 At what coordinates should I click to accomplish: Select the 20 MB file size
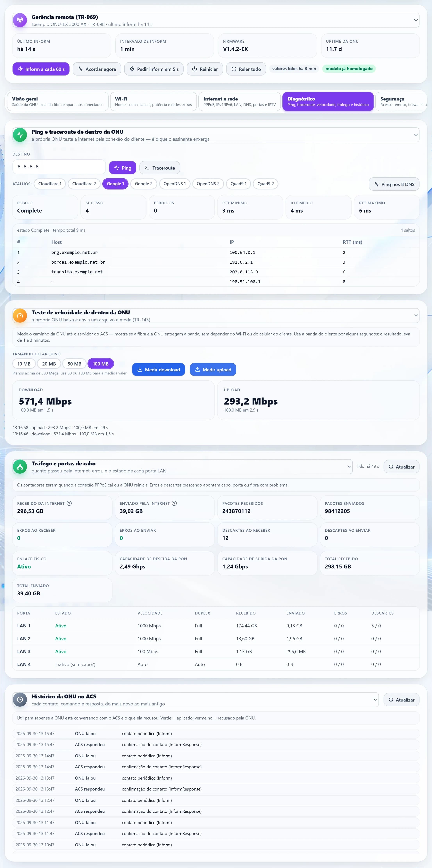click(x=49, y=364)
